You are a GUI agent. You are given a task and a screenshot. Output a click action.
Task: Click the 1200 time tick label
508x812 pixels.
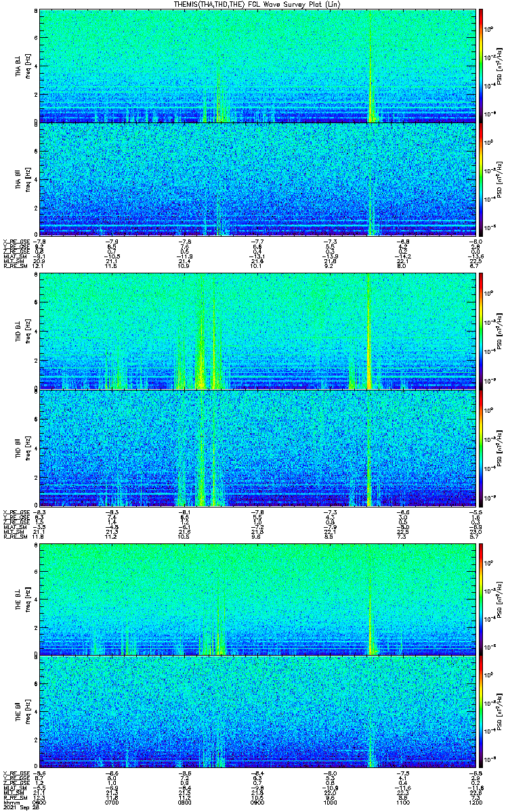[475, 803]
